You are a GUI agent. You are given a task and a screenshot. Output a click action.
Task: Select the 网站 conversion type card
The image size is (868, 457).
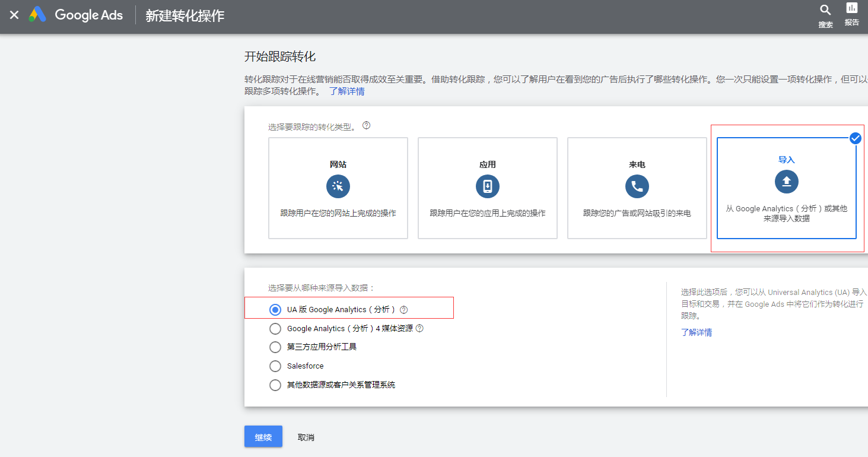[x=338, y=188]
